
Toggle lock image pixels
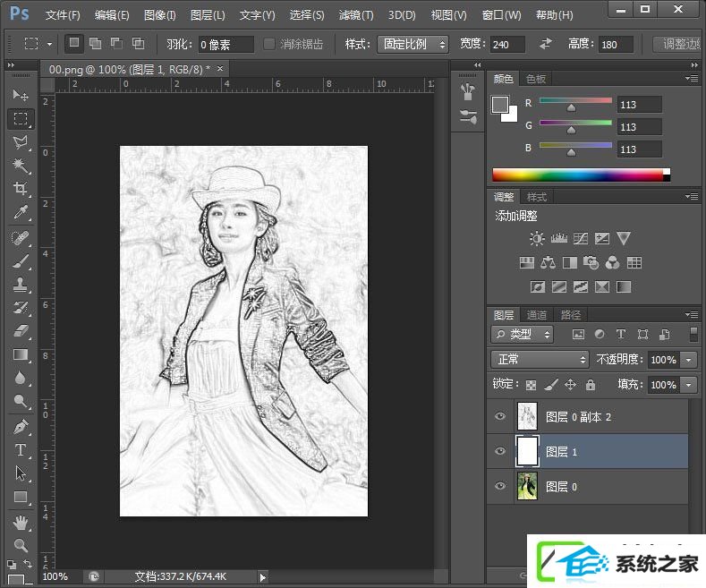pyautogui.click(x=550, y=385)
